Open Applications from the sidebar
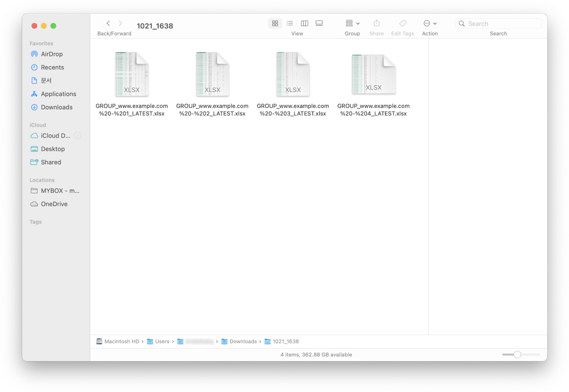This screenshot has height=392, width=569. 58,94
